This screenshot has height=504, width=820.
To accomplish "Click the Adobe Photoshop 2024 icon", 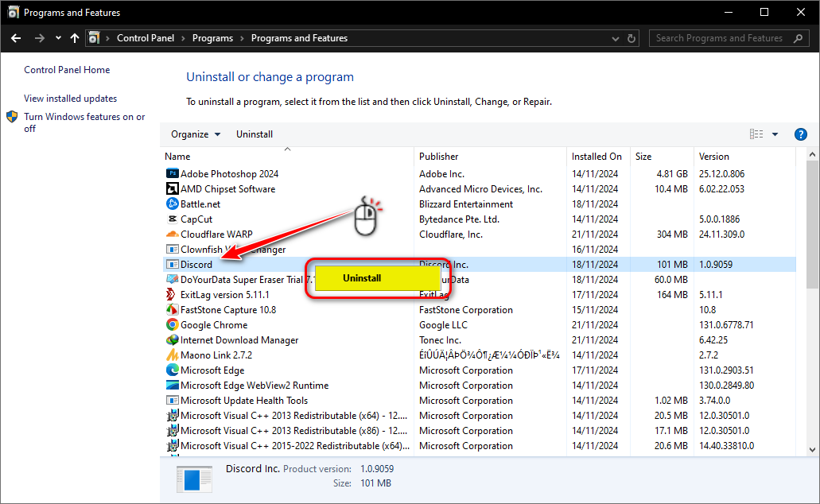I will pyautogui.click(x=172, y=174).
